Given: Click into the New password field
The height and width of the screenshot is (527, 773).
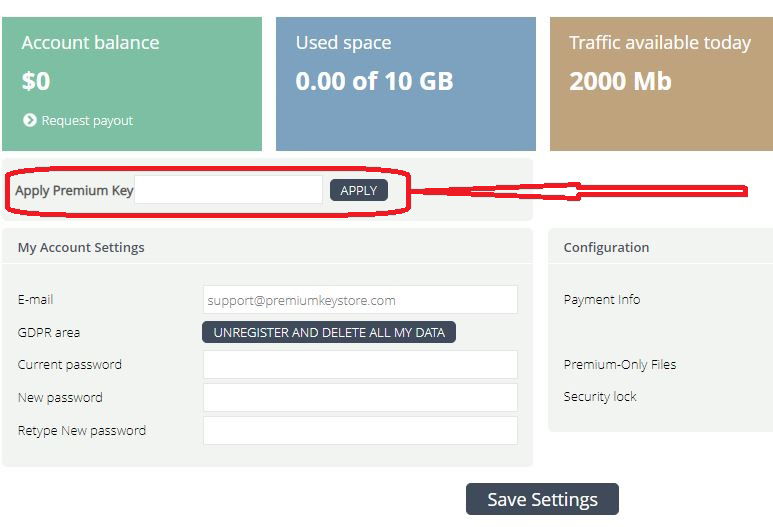Looking at the screenshot, I should [x=360, y=397].
